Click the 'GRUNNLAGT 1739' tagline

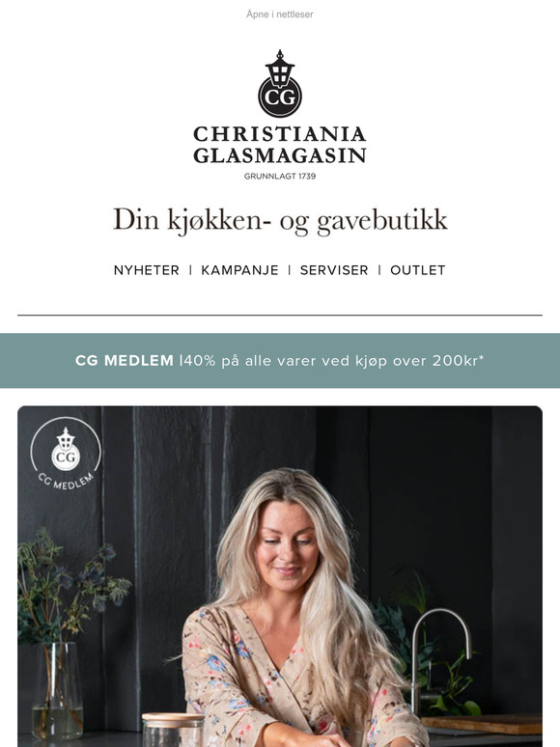280,177
